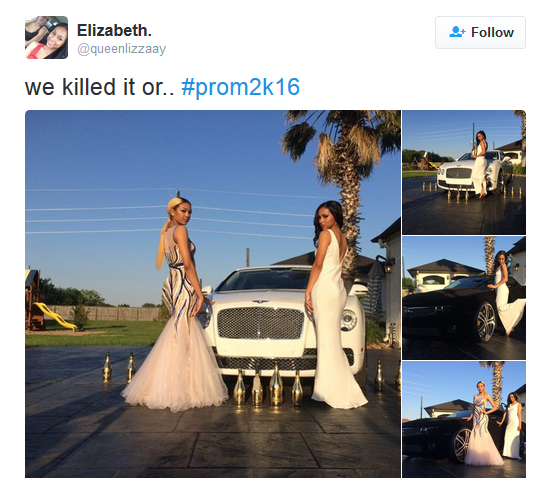Click the woman in white dress in main photo
Screen dimensions: 550x478
click(x=333, y=304)
